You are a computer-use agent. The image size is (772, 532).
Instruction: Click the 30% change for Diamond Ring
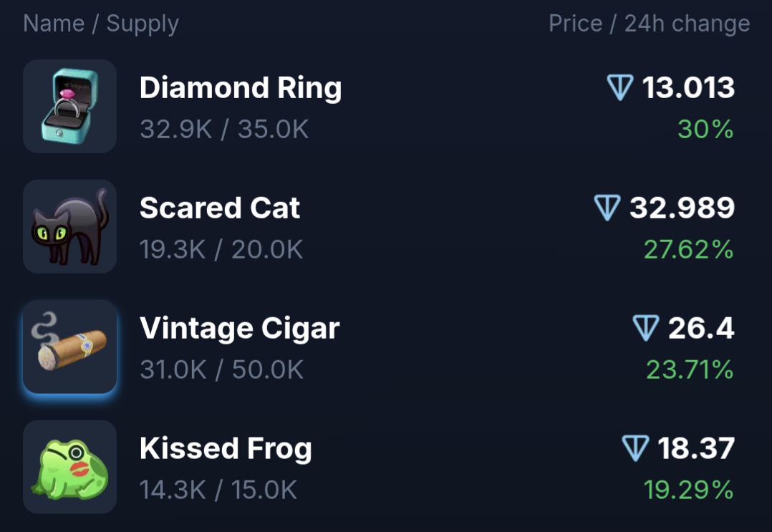tap(705, 130)
